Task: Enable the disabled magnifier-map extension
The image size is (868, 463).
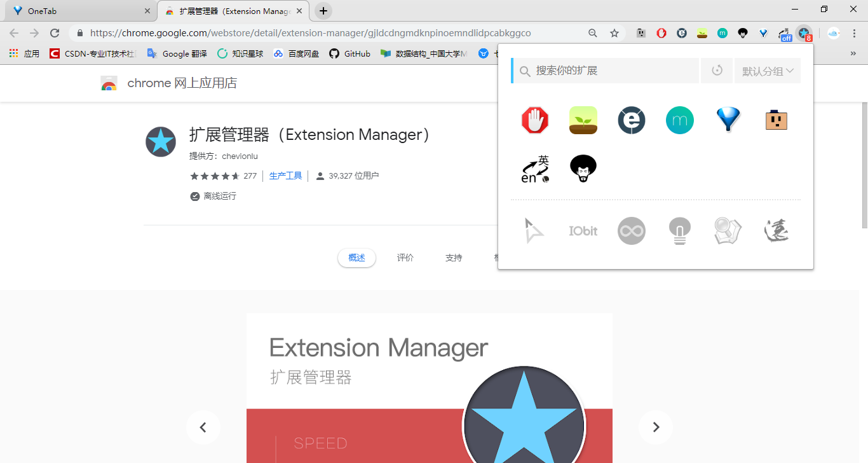Action: click(x=728, y=231)
